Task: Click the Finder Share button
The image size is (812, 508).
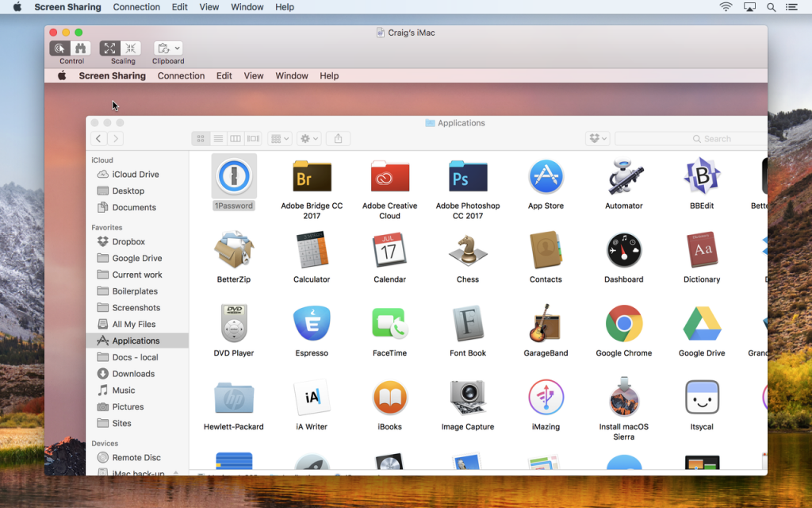Action: 338,138
